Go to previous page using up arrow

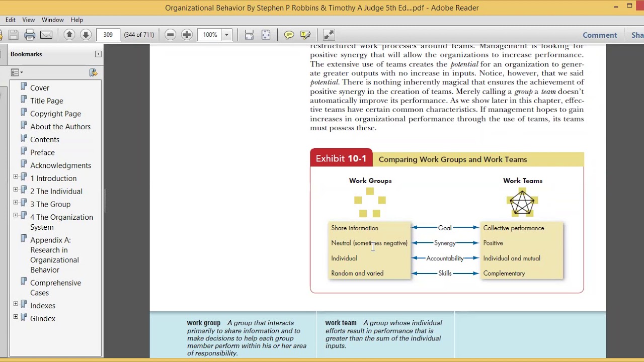click(x=69, y=35)
